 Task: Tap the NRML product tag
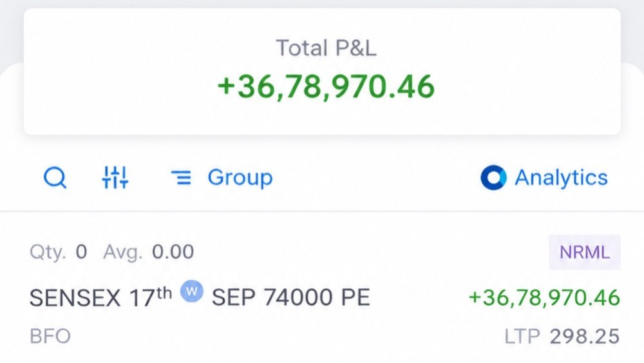point(585,252)
